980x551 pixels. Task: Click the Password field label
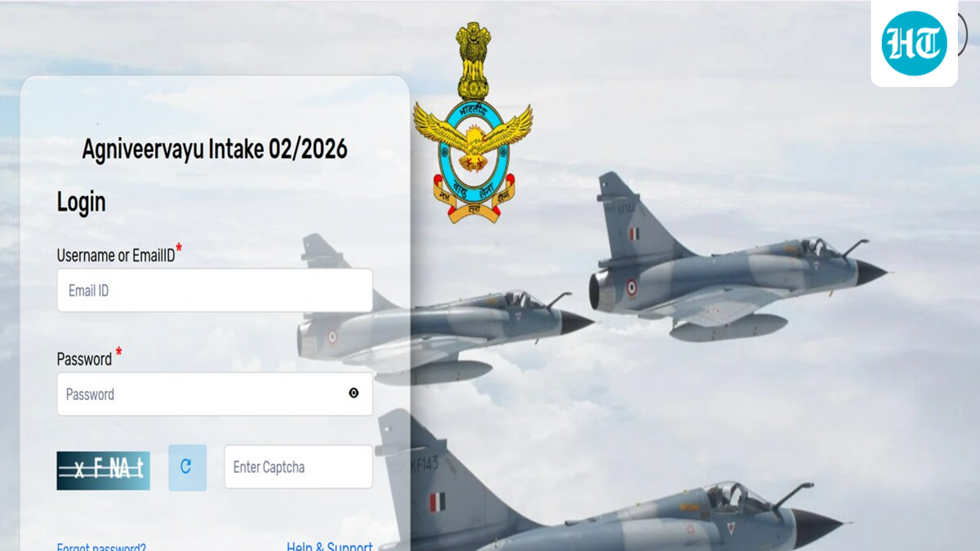tap(84, 359)
